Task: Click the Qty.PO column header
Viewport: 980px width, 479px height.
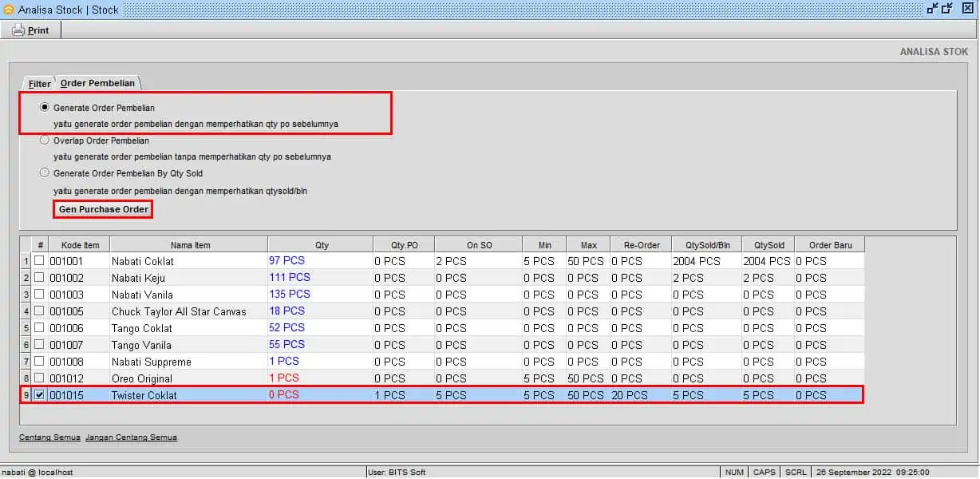Action: [x=404, y=245]
